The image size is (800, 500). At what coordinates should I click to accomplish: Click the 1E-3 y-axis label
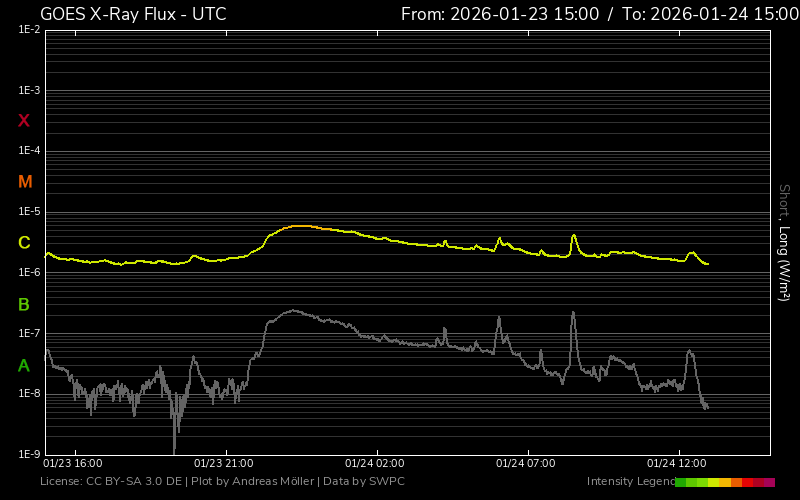coord(29,91)
